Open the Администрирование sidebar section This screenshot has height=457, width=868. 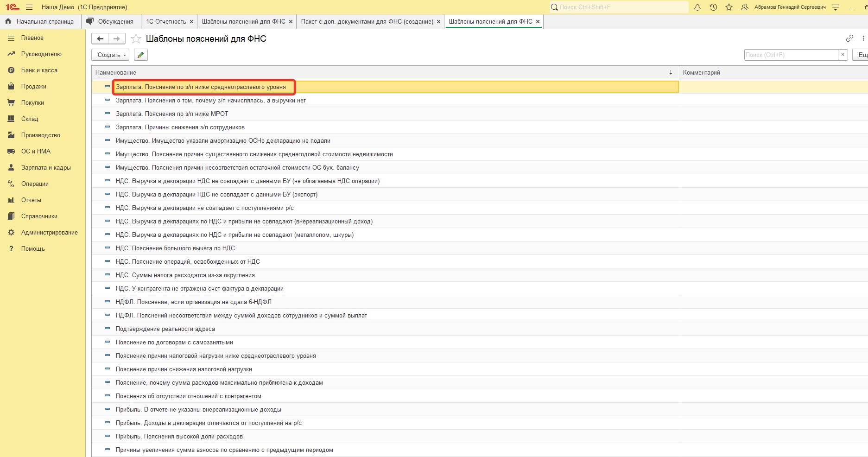[49, 233]
